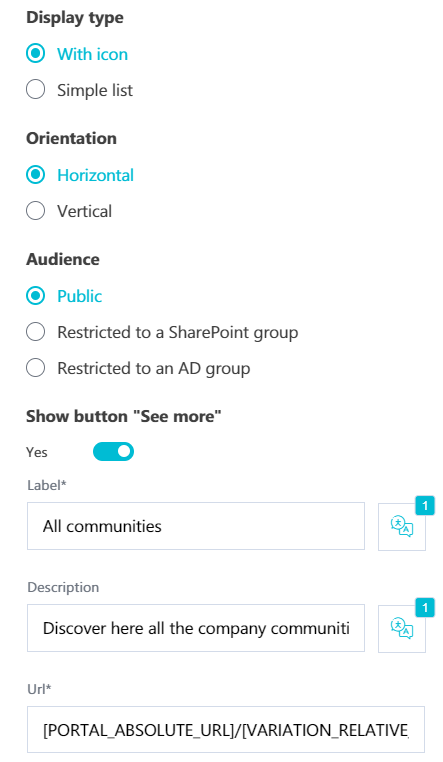
Task: Open translations for the Description field
Action: [402, 628]
